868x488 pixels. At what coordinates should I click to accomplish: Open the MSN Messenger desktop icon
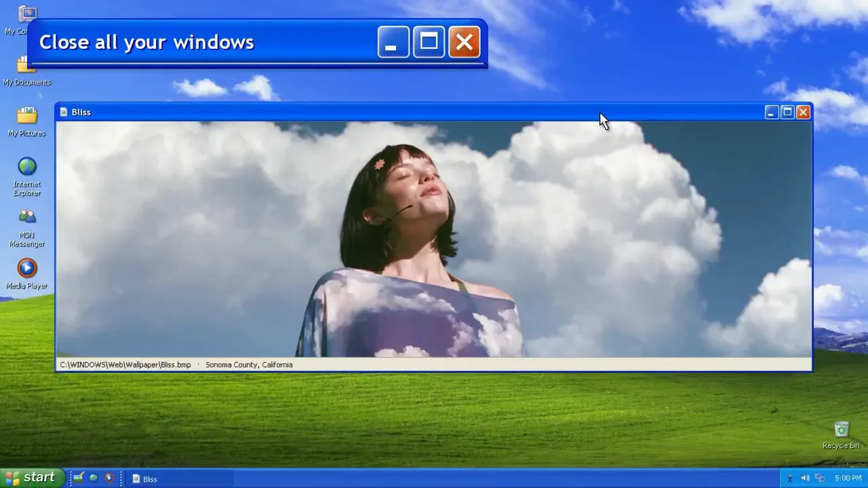pyautogui.click(x=27, y=217)
